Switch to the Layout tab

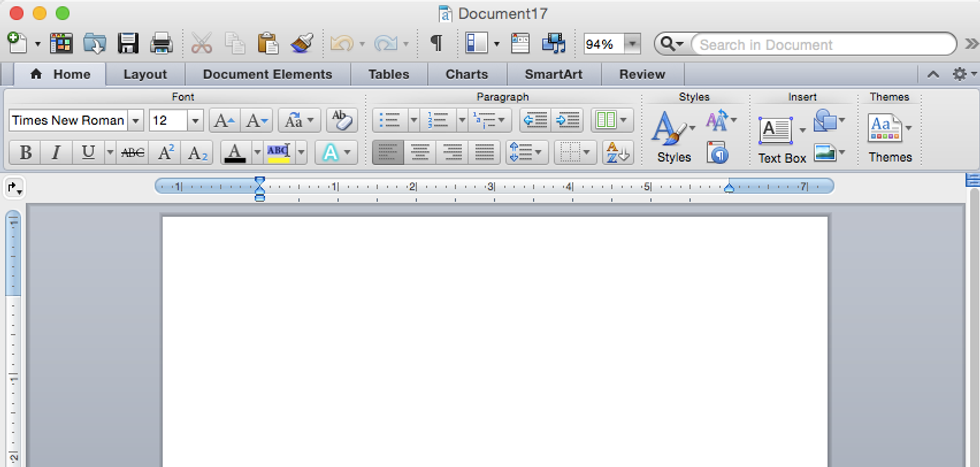click(145, 74)
